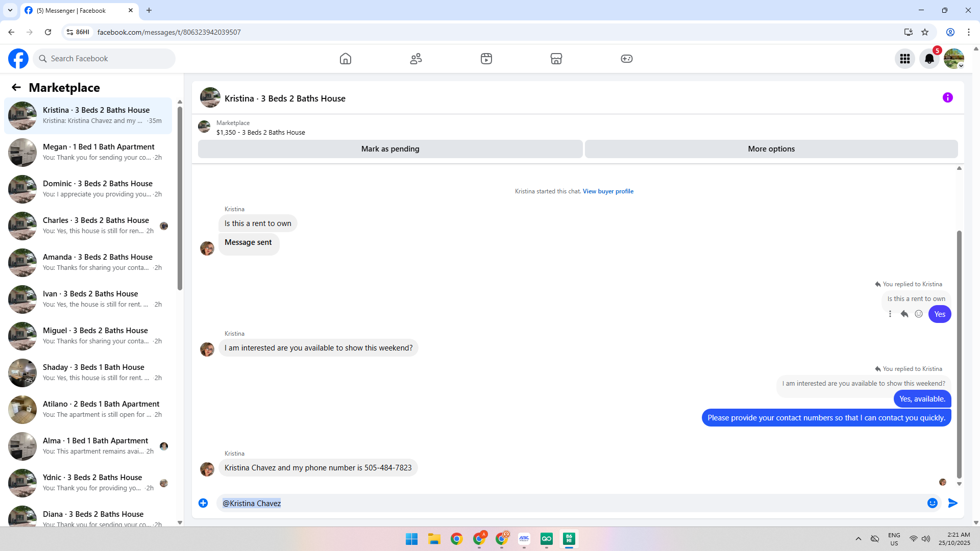Open Facebook home via the logo
The image size is (980, 551).
(18, 59)
